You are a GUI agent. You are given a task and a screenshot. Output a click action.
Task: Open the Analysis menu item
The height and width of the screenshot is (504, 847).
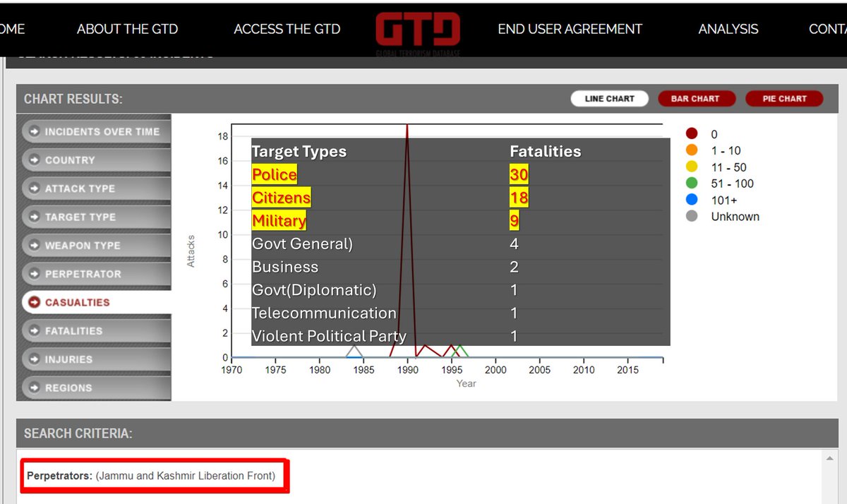(x=728, y=29)
